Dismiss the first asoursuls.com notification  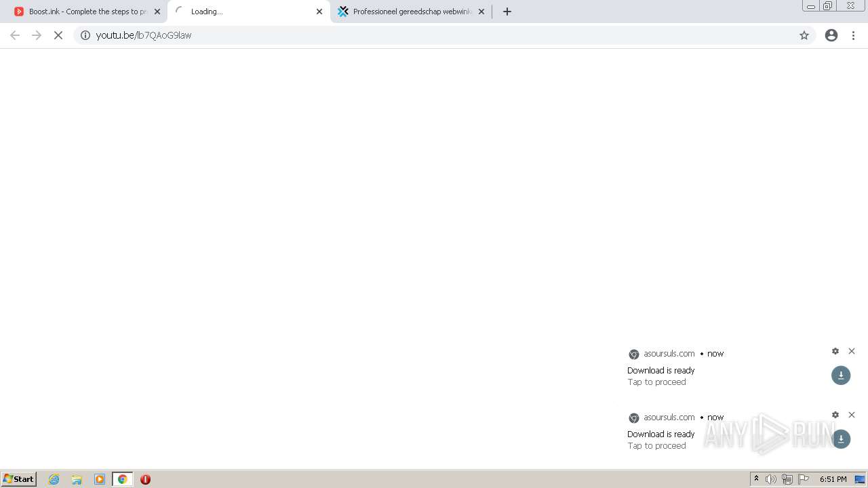852,351
